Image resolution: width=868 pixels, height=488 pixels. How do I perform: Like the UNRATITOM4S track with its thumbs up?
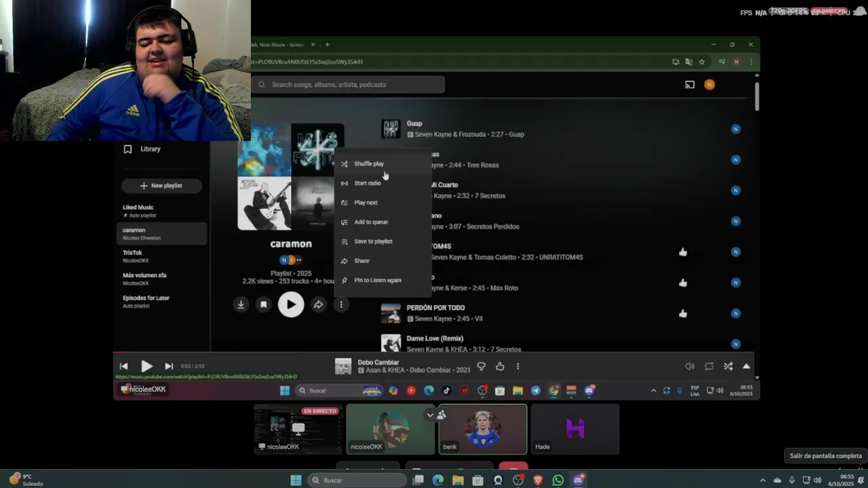point(683,252)
